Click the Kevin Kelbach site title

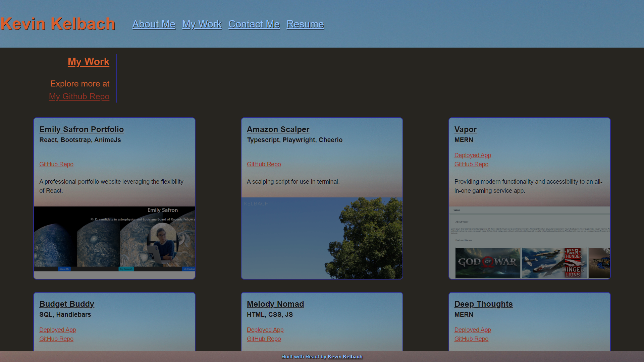tap(58, 24)
